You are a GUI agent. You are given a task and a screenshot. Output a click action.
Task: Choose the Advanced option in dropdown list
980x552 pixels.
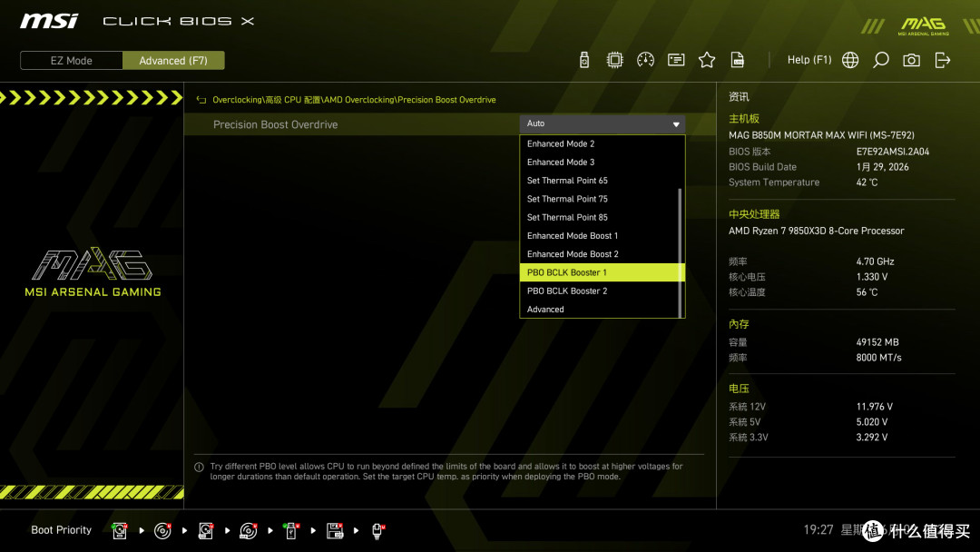click(x=602, y=310)
